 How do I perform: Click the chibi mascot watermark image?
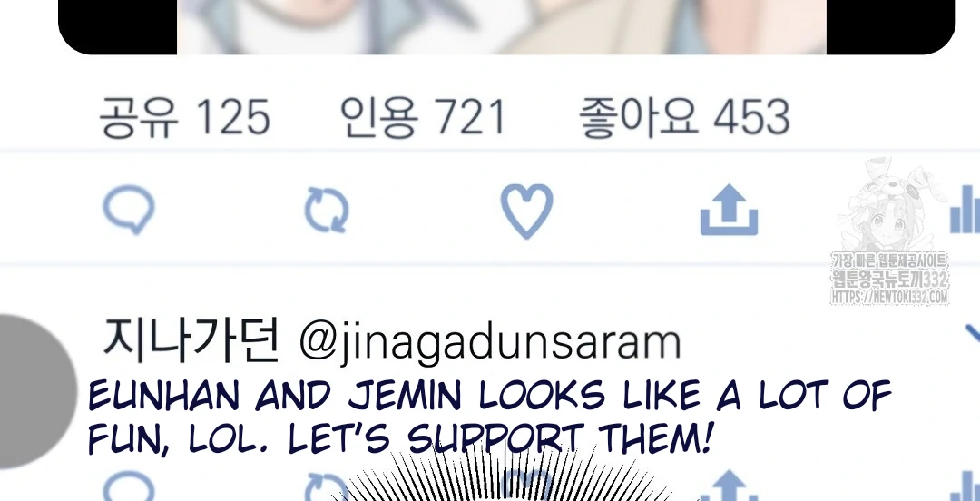tap(887, 205)
